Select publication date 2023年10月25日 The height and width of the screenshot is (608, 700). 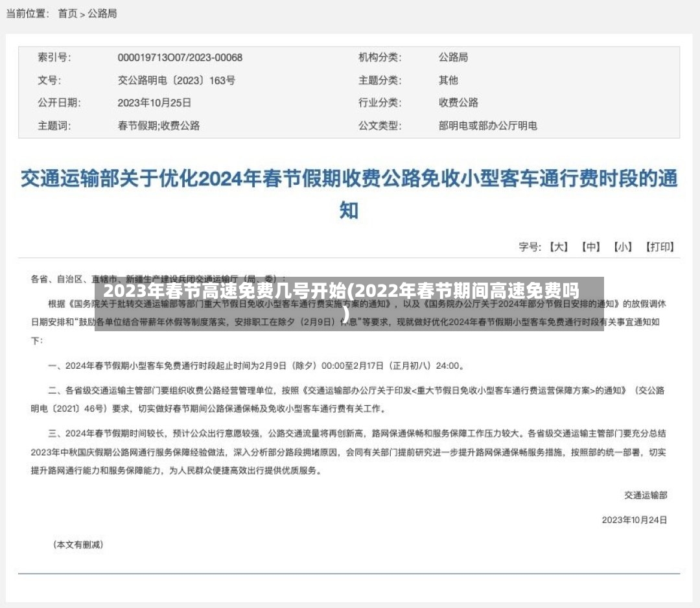[154, 102]
